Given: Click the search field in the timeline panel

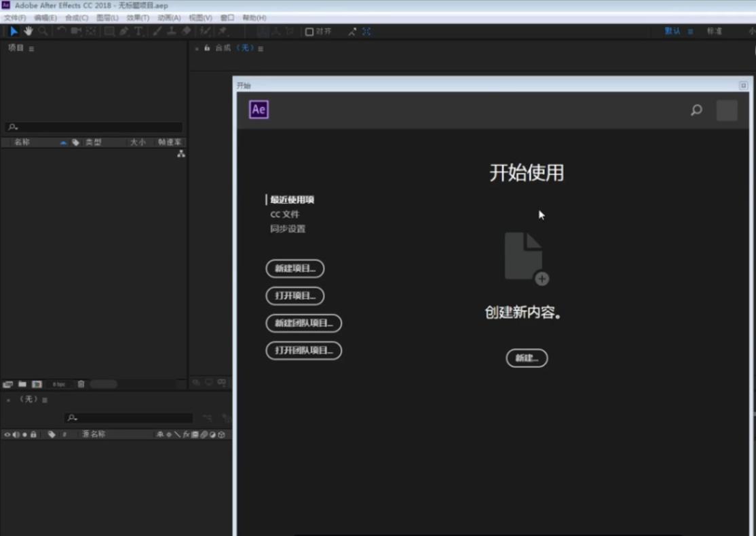Looking at the screenshot, I should 129,417.
